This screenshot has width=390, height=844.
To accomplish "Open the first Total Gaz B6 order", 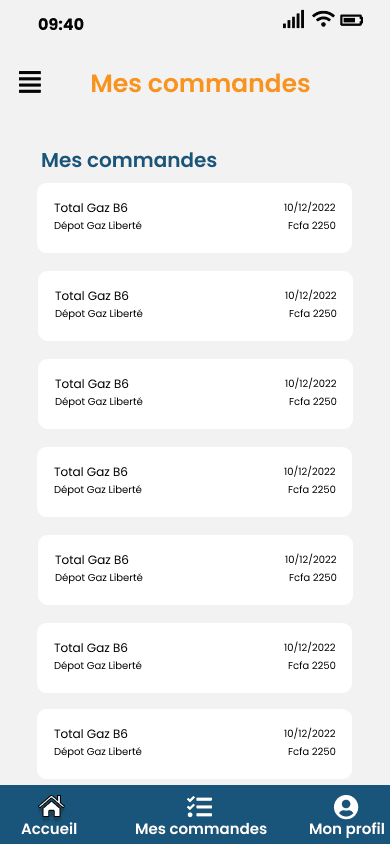I will pyautogui.click(x=194, y=218).
